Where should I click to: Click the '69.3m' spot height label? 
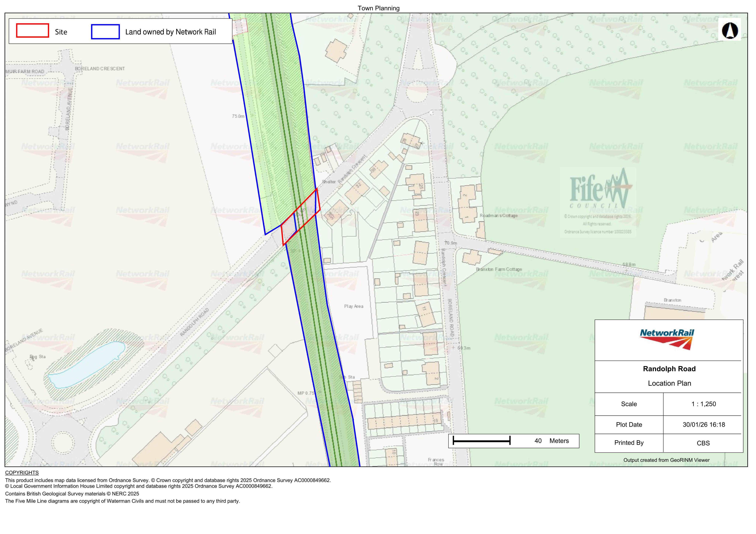coord(464,348)
